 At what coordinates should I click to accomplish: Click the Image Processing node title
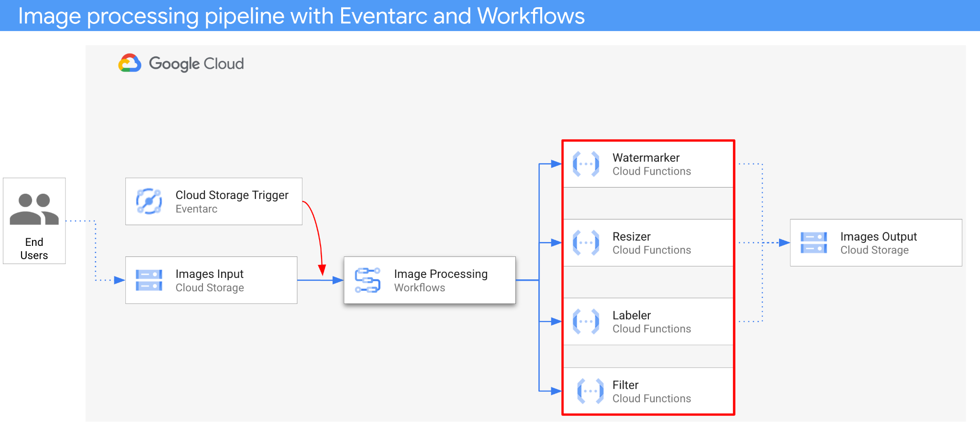point(440,274)
